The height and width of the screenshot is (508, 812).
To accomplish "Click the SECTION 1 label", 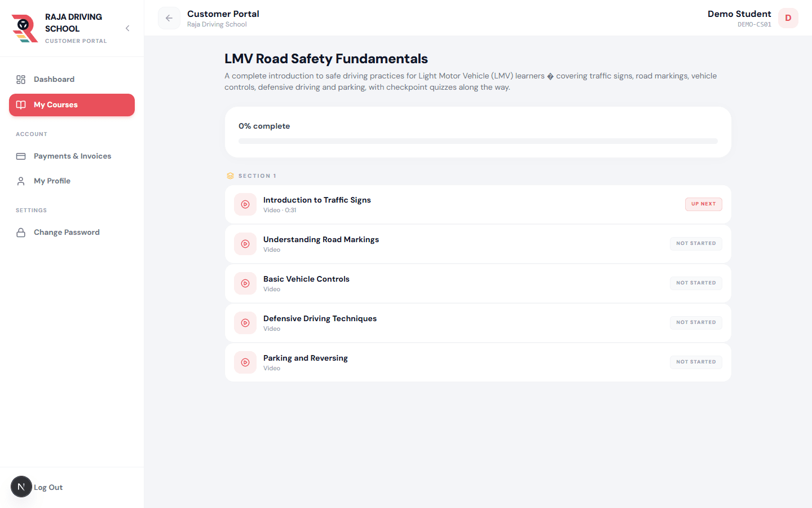I will tap(257, 176).
